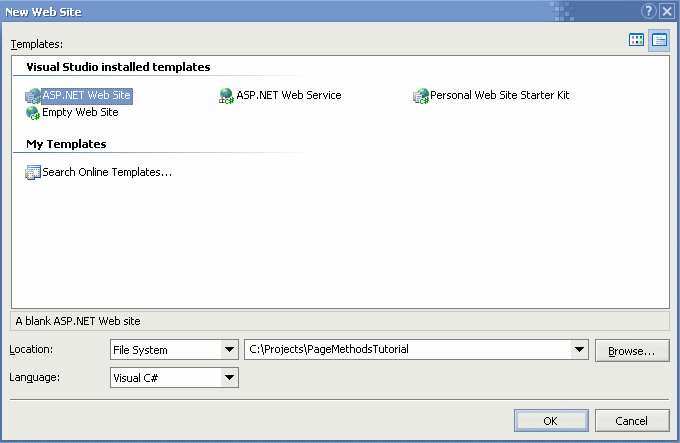Click the Empty Web Site template icon
This screenshot has width=680, height=443.
[x=33, y=113]
